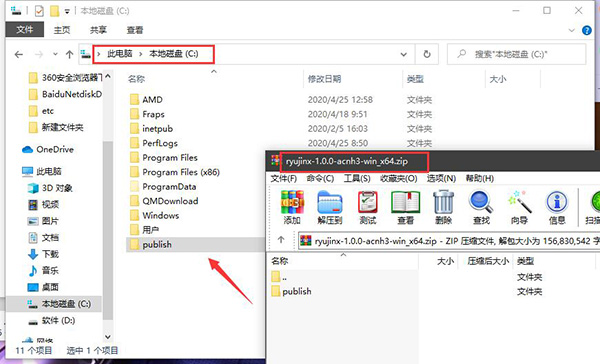
Task: Open WinRAR 收藏夹(O) menu
Action: (x=399, y=178)
